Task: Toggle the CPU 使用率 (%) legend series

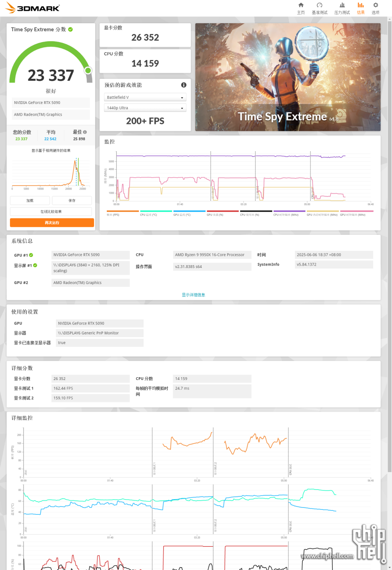Action: point(256,213)
